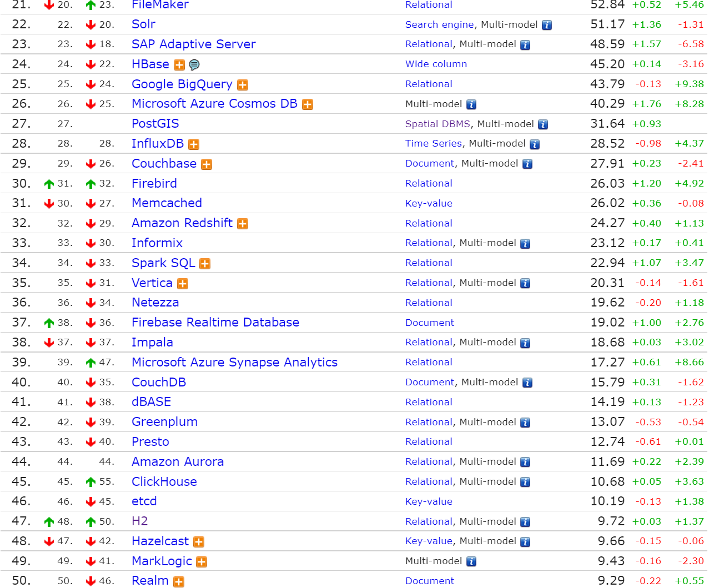The height and width of the screenshot is (588, 719).
Task: Click the multi-model info icon in PostGIS row
Action: coord(543,124)
